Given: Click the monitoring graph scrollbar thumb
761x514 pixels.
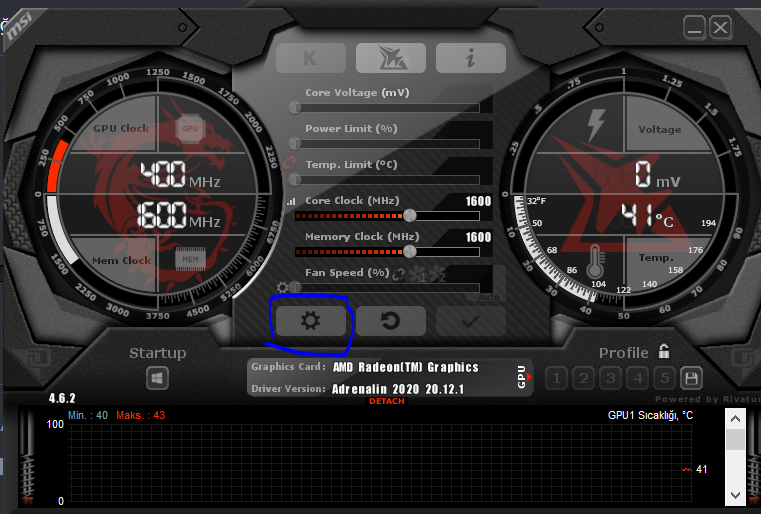Looking at the screenshot, I should pyautogui.click(x=735, y=440).
